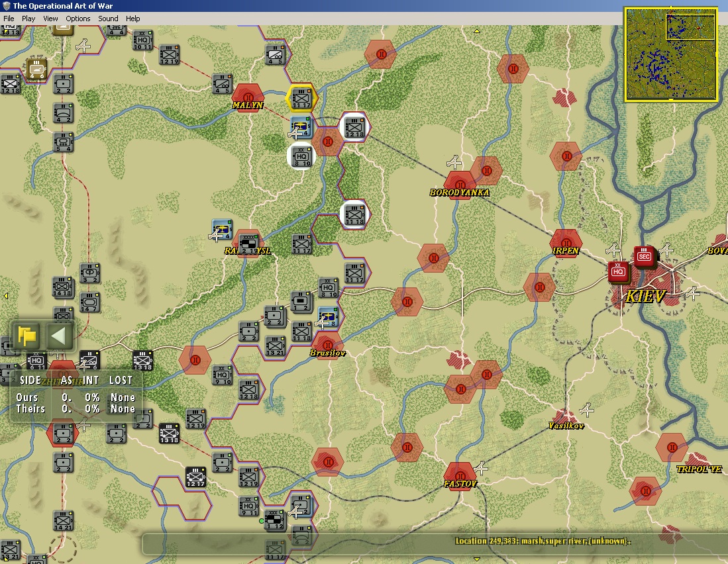Screen dimensions: 728x564
Task: Select the white-circled HQ 8-10 unit
Action: tap(301, 156)
